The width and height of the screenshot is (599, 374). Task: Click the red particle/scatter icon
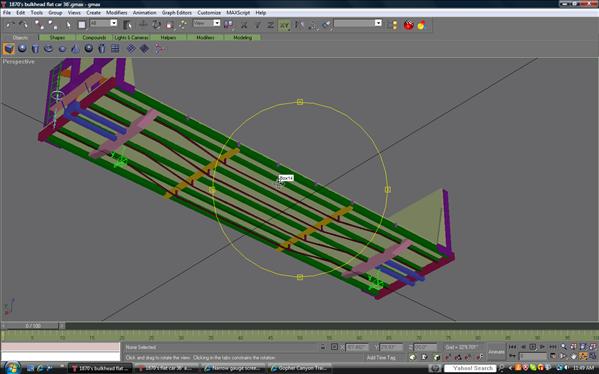(x=160, y=49)
